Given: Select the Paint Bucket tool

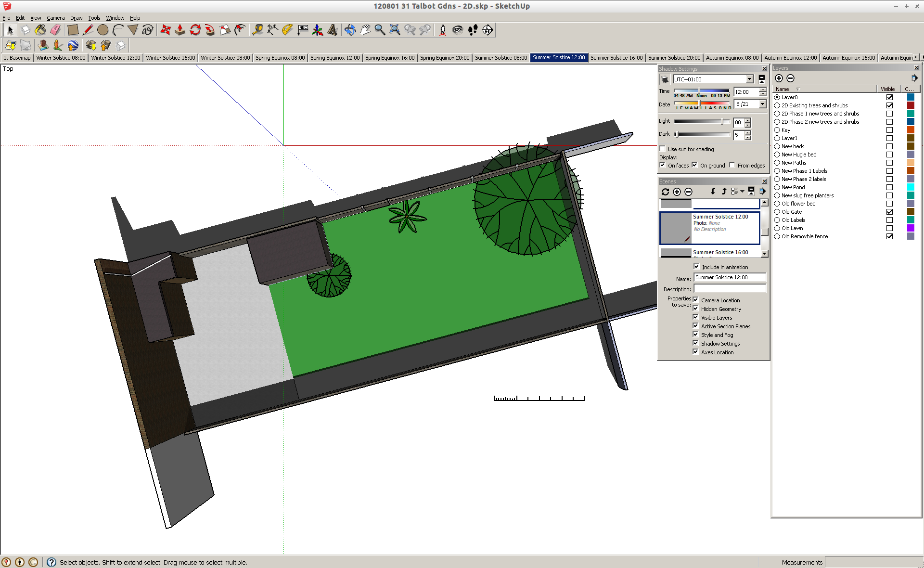Looking at the screenshot, I should tap(40, 30).
